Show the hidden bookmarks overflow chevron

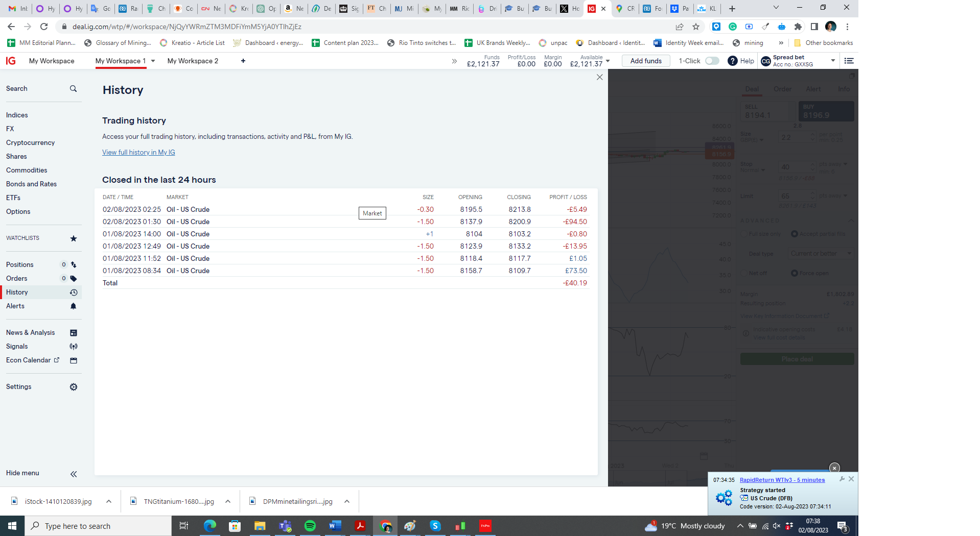781,43
